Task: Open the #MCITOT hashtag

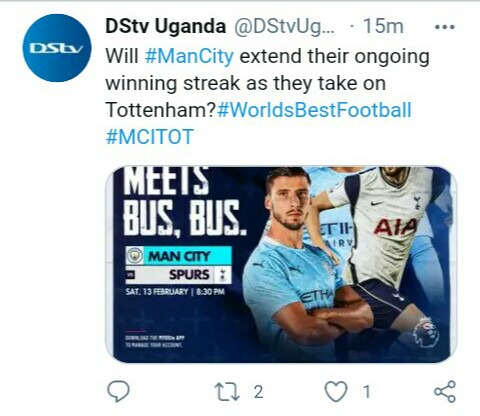Action: 150,137
